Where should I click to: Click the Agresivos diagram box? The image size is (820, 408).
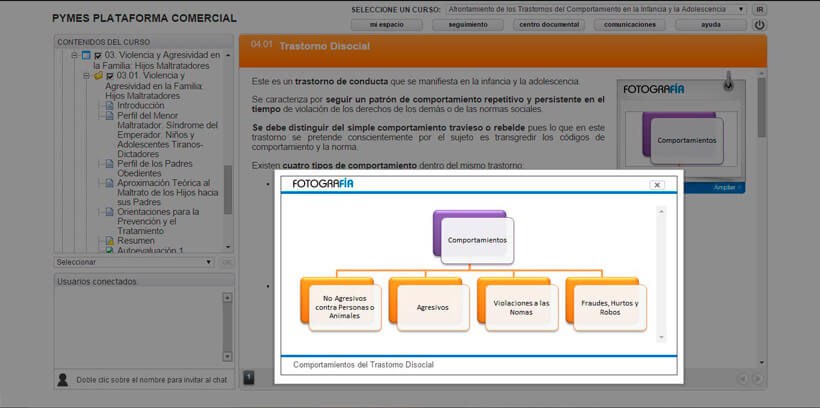click(433, 308)
